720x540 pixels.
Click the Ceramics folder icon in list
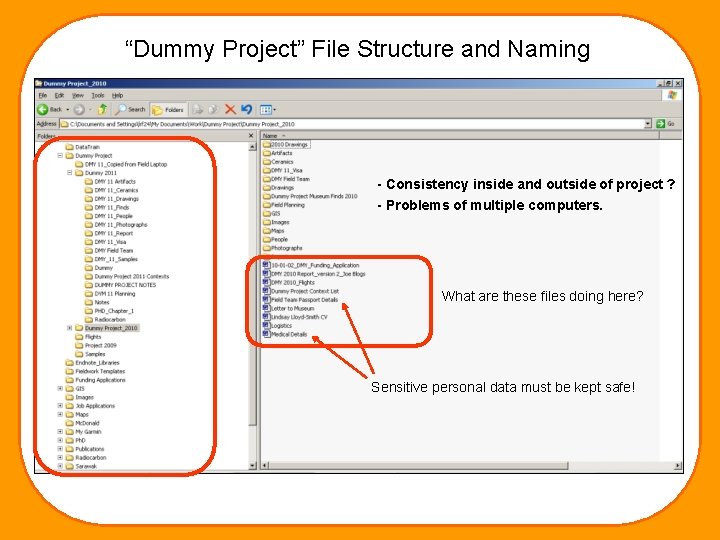click(267, 162)
